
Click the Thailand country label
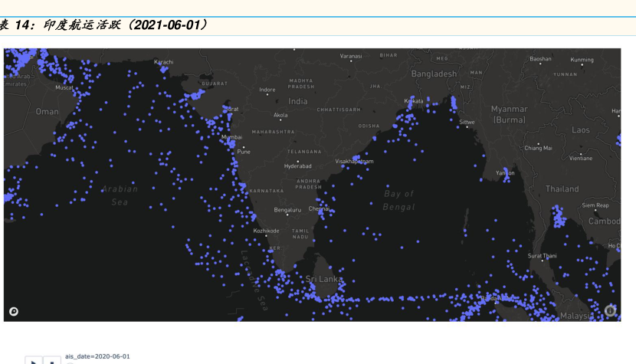[562, 189]
